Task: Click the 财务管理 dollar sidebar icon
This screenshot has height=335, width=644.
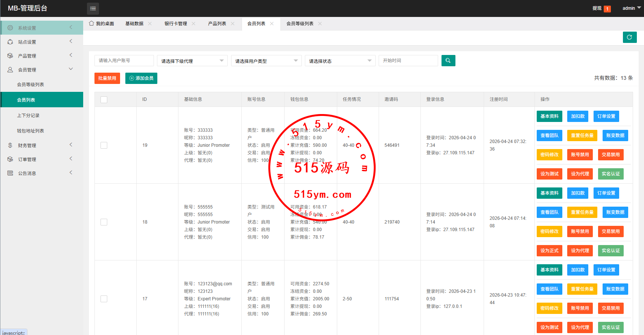Action: 10,145
